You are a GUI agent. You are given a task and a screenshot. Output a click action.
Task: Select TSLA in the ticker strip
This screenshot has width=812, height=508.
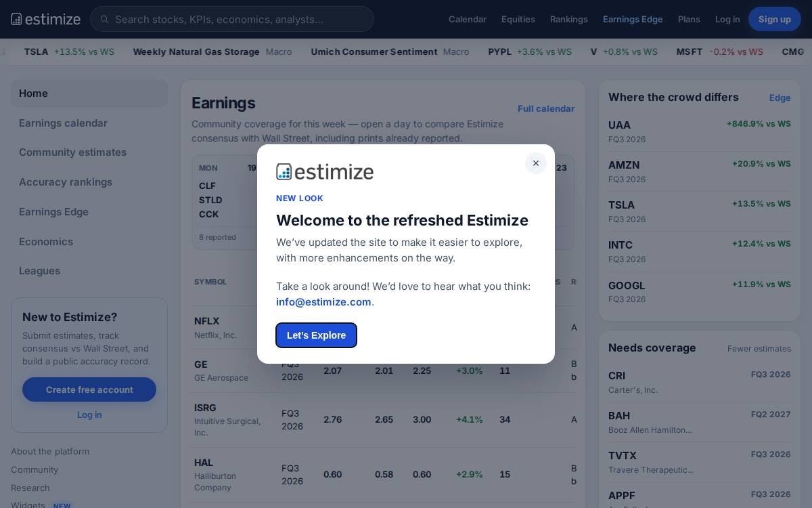click(x=69, y=51)
